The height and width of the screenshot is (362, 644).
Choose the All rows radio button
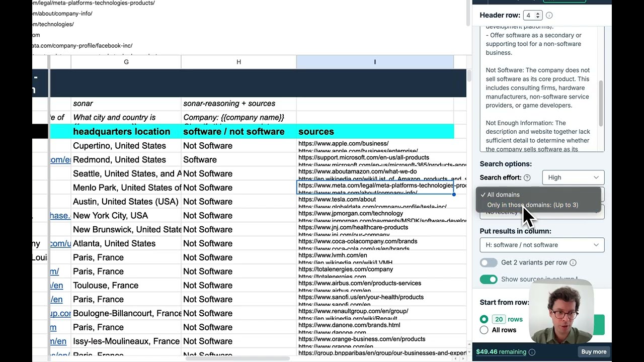484,330
